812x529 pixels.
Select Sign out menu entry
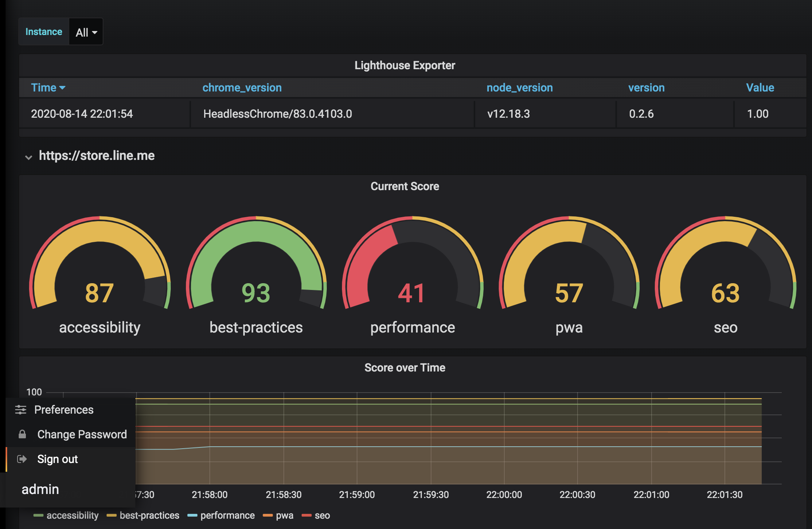58,459
